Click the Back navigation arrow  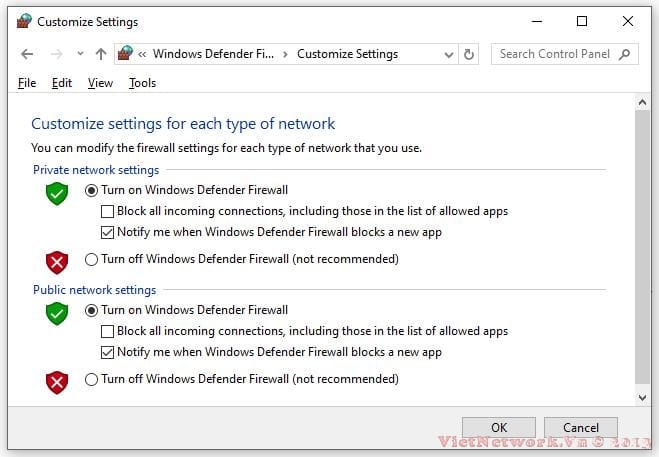(27, 54)
